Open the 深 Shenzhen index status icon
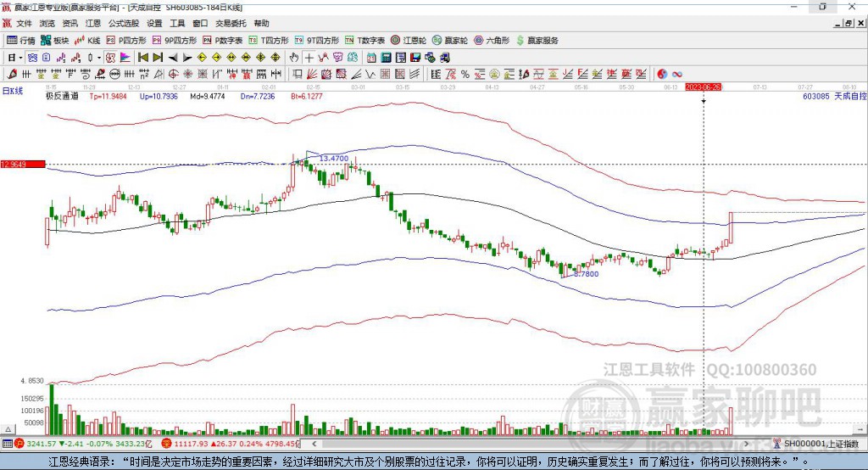This screenshot has height=470, width=868. click(x=167, y=444)
